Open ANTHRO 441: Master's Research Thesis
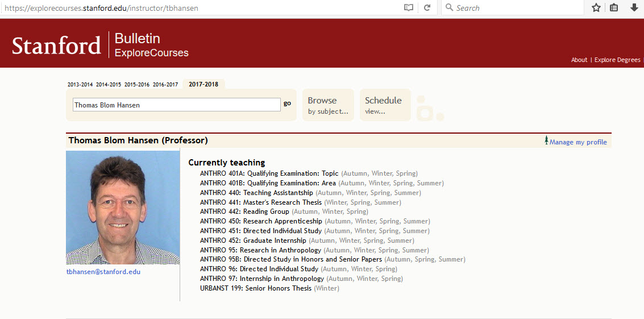The height and width of the screenshot is (319, 644). point(261,202)
